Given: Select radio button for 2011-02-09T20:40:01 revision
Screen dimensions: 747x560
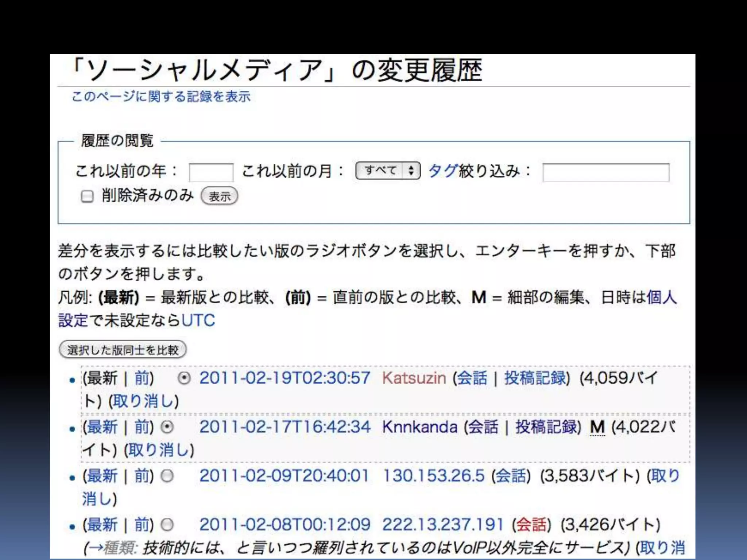Looking at the screenshot, I should 167,476.
